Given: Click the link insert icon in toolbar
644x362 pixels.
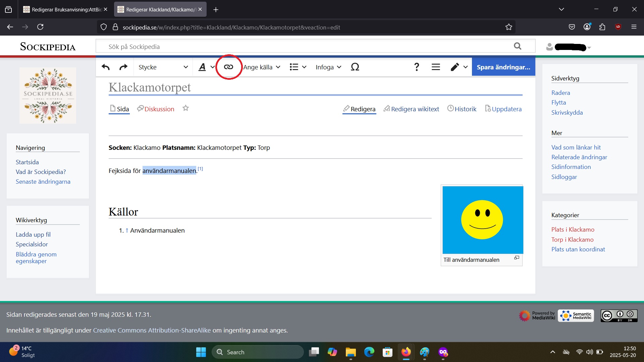Looking at the screenshot, I should [228, 67].
